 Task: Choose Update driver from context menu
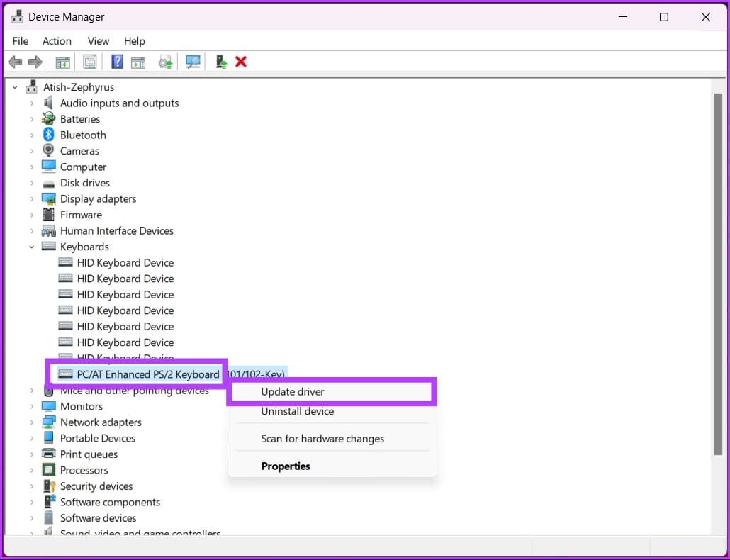pos(332,391)
